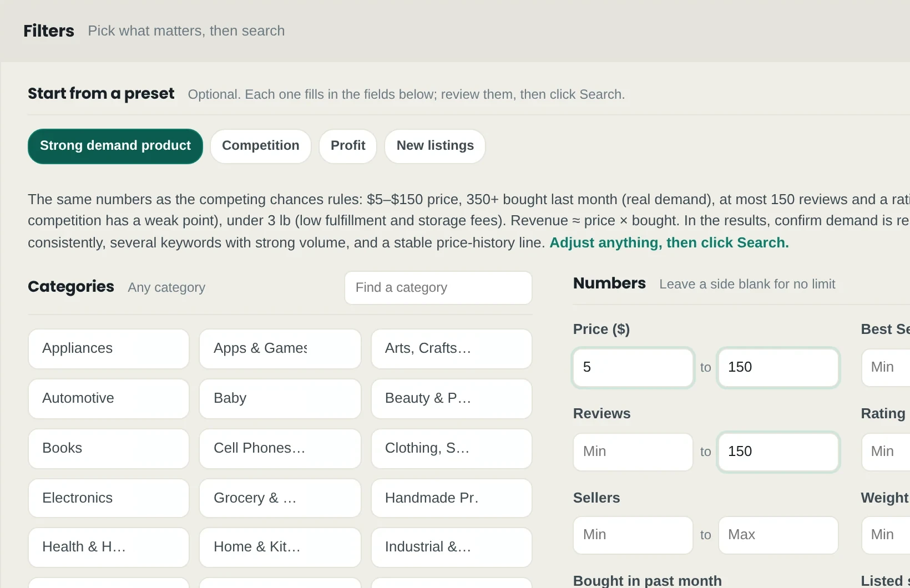This screenshot has width=910, height=588.
Task: Click the Reviews maximum field showing 150
Action: (778, 452)
